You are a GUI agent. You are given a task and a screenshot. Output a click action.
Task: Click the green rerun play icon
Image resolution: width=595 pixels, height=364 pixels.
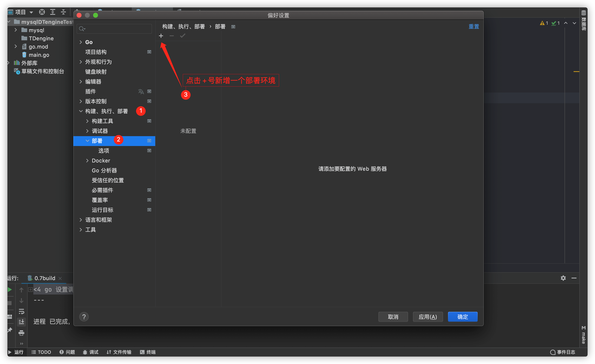point(10,290)
